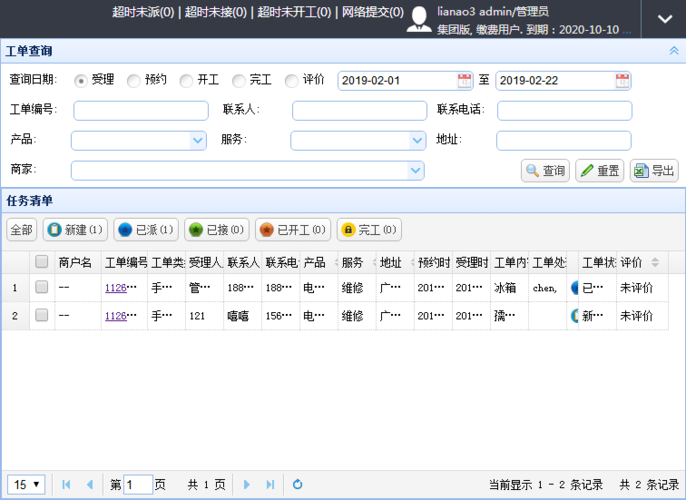The height and width of the screenshot is (500, 686).
Task: Click 网络提交(0) header link
Action: point(373,12)
